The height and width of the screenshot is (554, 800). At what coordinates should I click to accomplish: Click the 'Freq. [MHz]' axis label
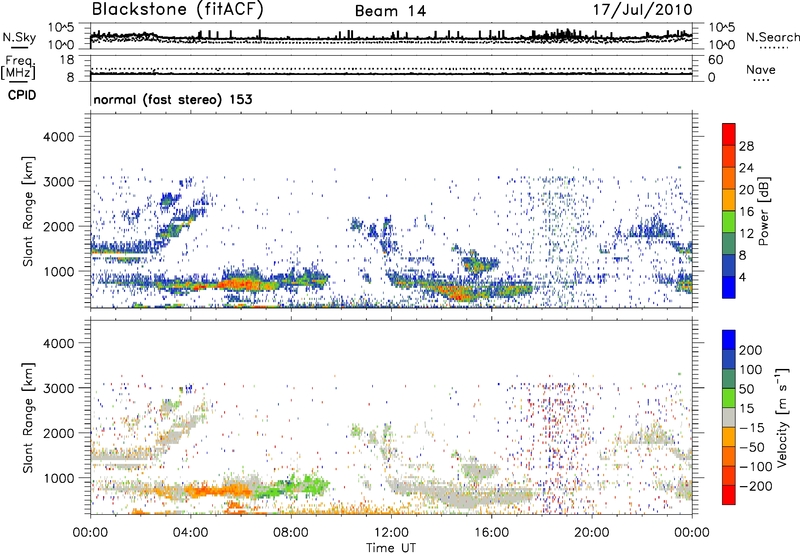(18, 67)
